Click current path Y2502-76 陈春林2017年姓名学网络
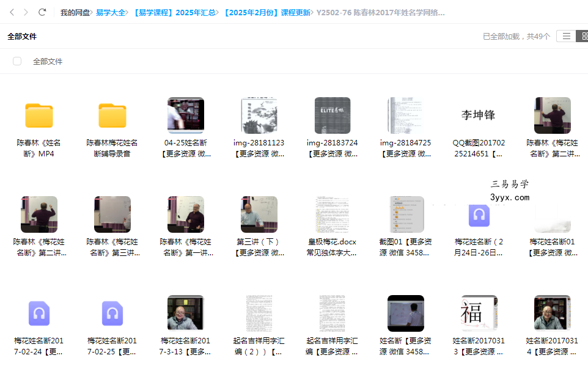The height and width of the screenshot is (380, 588). (381, 13)
